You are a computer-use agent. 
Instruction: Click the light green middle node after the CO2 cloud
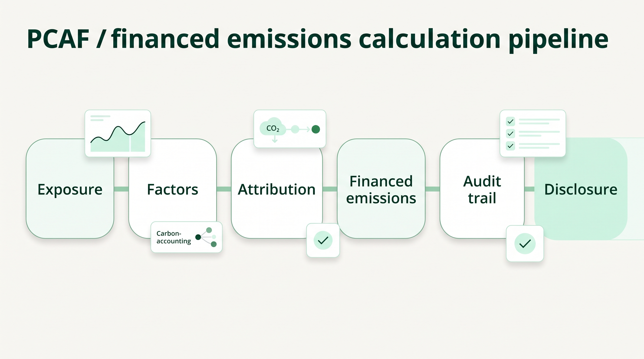pos(295,129)
